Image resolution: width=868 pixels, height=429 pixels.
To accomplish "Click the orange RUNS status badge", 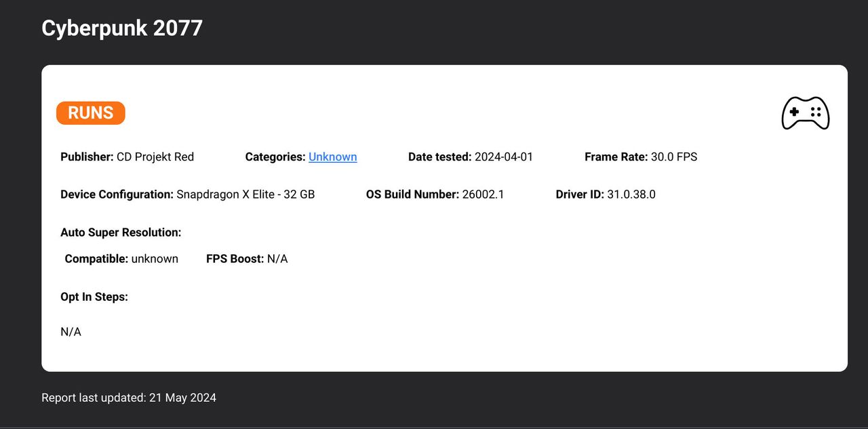I will [91, 113].
